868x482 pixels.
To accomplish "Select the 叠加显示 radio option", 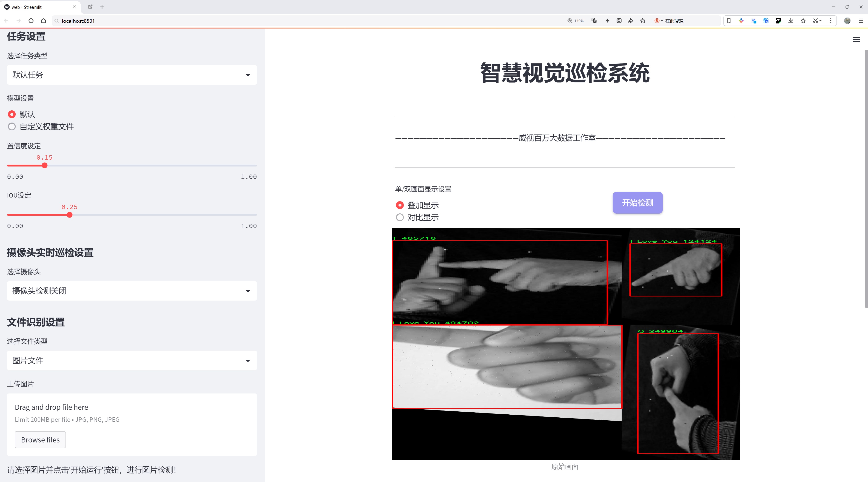I will tap(400, 205).
